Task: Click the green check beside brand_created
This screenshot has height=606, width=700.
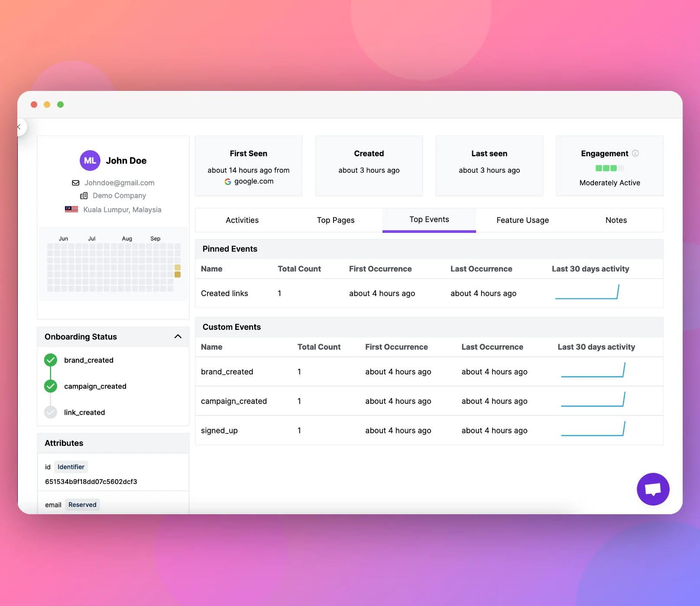Action: (x=51, y=360)
